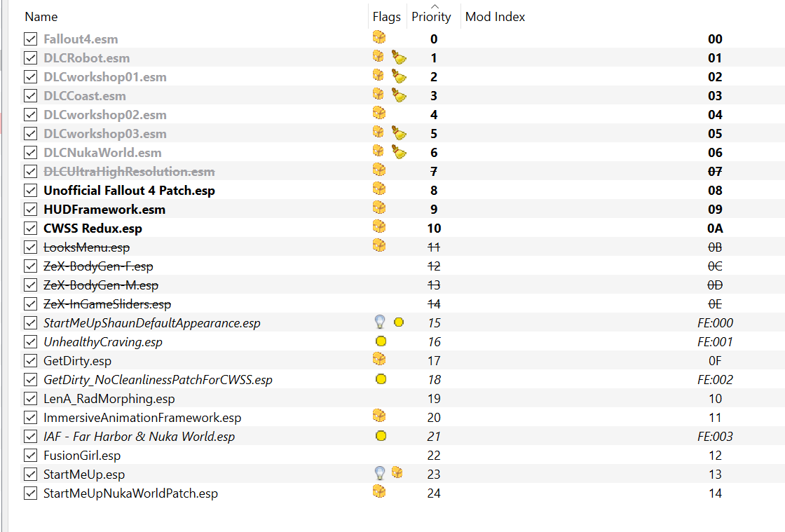The height and width of the screenshot is (532, 785).
Task: Toggle the StartMeUp.esp checkbox
Action: tap(31, 475)
